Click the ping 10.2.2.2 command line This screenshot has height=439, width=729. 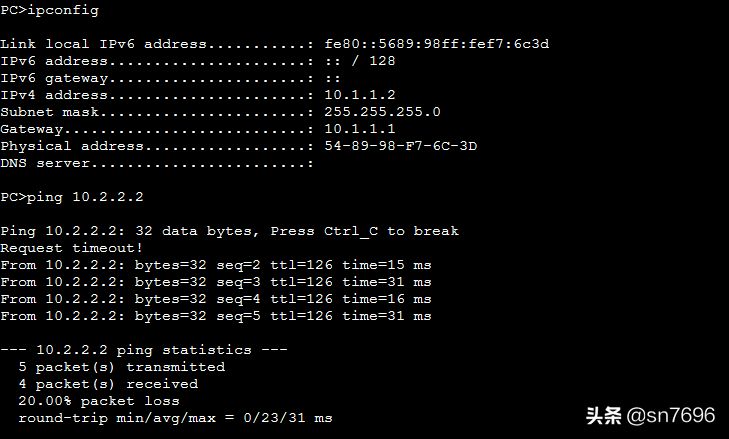[72, 197]
